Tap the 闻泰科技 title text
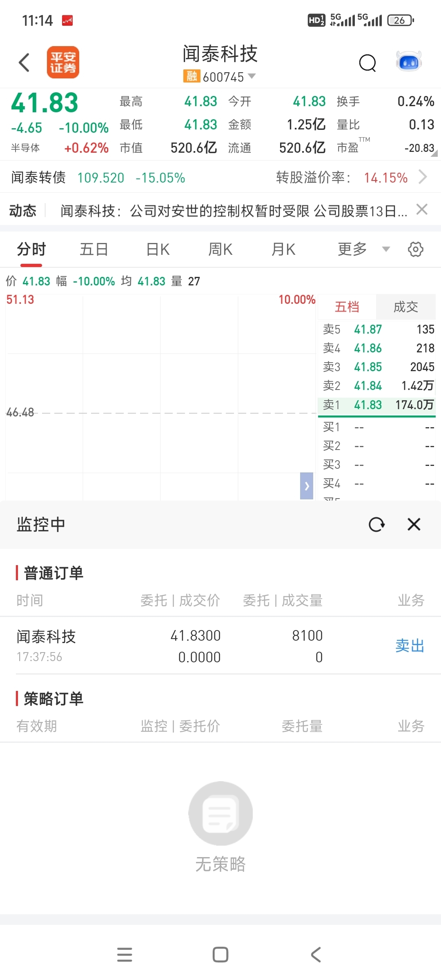Image resolution: width=441 pixels, height=980 pixels. click(220, 54)
